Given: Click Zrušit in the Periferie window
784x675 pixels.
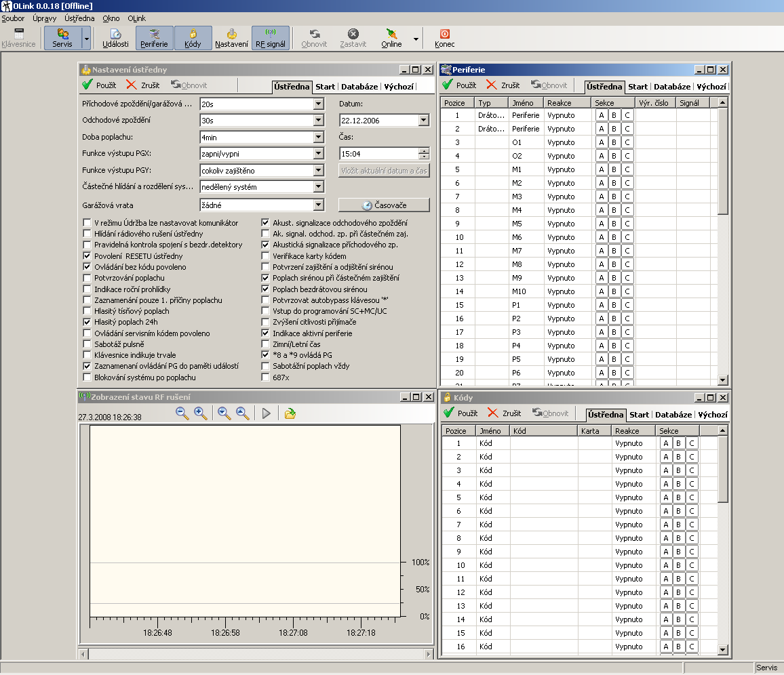Looking at the screenshot, I should (x=503, y=85).
